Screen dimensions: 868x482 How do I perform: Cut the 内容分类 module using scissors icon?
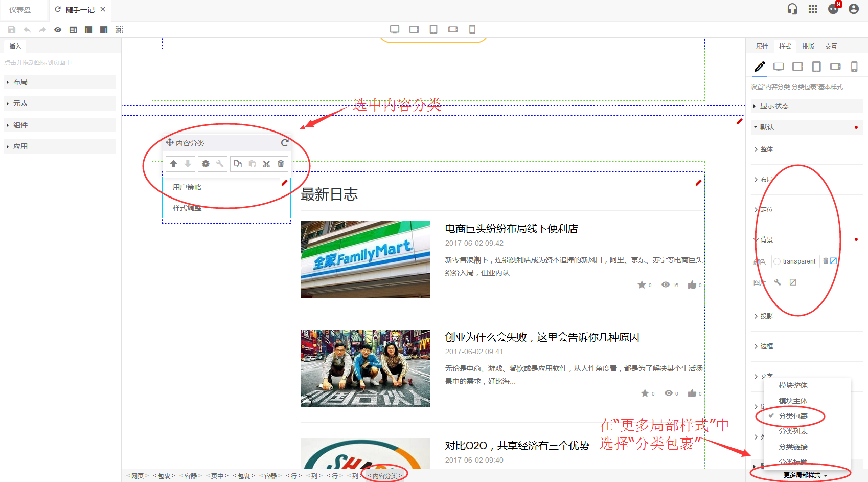tap(266, 164)
